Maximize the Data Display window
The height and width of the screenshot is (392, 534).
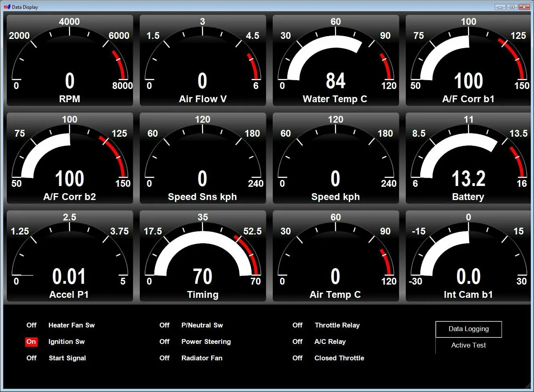tap(512, 7)
